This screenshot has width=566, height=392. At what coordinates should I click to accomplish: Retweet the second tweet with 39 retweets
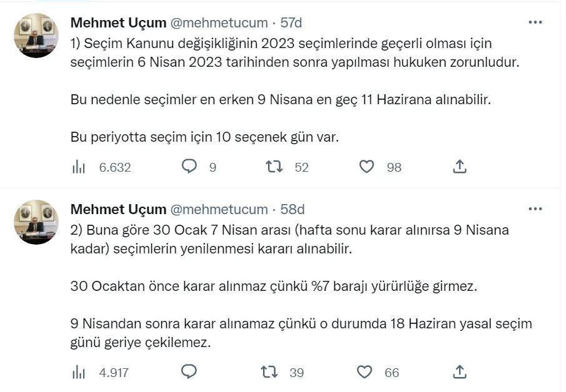tap(269, 372)
